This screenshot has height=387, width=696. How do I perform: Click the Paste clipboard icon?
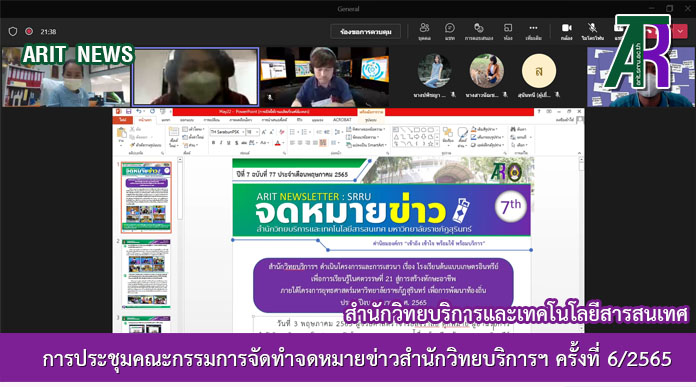click(x=122, y=133)
